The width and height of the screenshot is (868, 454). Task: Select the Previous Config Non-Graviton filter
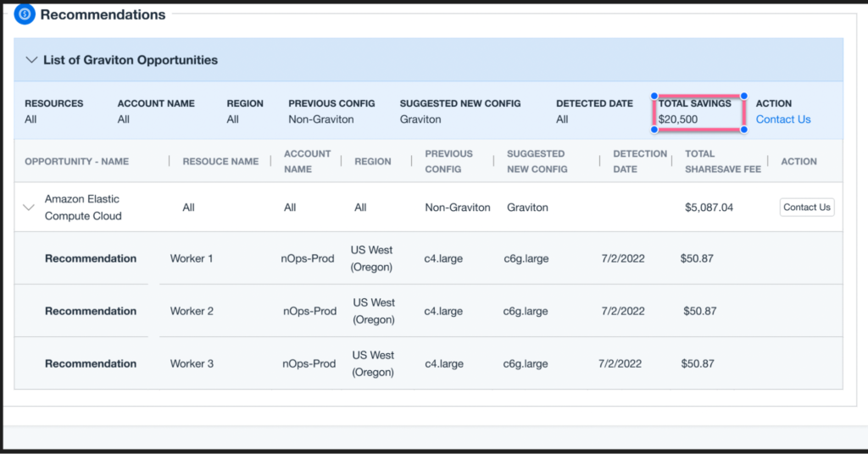coord(321,119)
